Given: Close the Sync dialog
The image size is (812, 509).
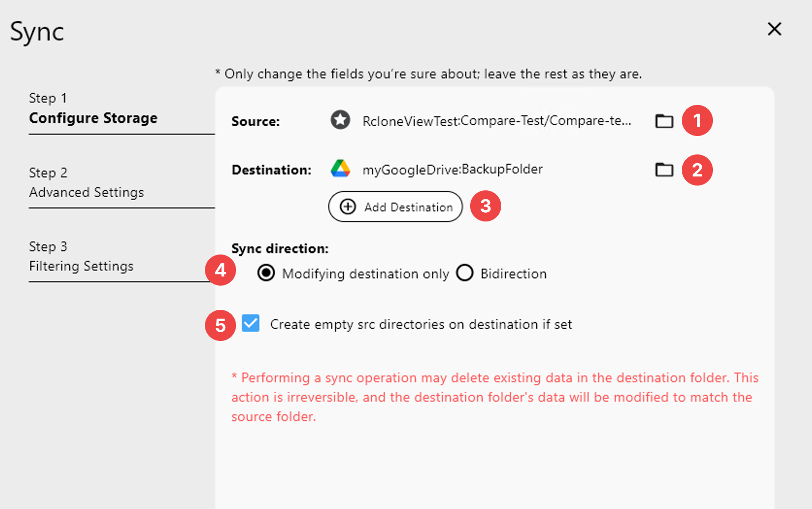Looking at the screenshot, I should pos(774,29).
